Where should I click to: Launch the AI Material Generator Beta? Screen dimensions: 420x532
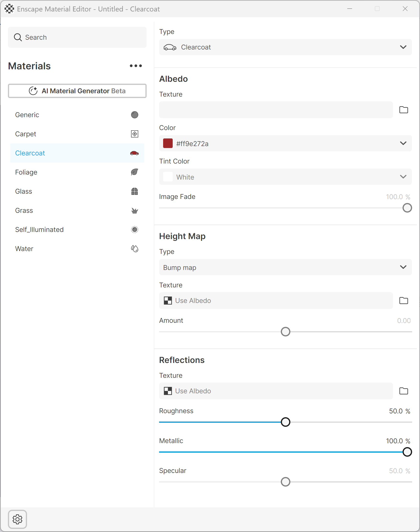pyautogui.click(x=77, y=91)
